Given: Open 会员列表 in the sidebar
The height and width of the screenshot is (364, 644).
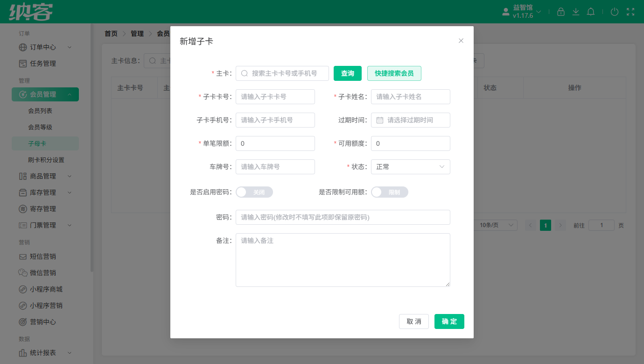Looking at the screenshot, I should (40, 111).
